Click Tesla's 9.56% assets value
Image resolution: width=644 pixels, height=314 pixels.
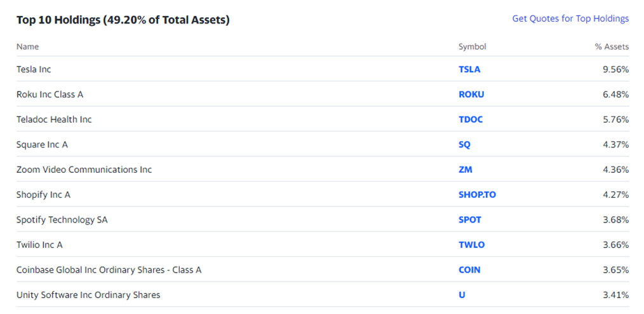(615, 69)
